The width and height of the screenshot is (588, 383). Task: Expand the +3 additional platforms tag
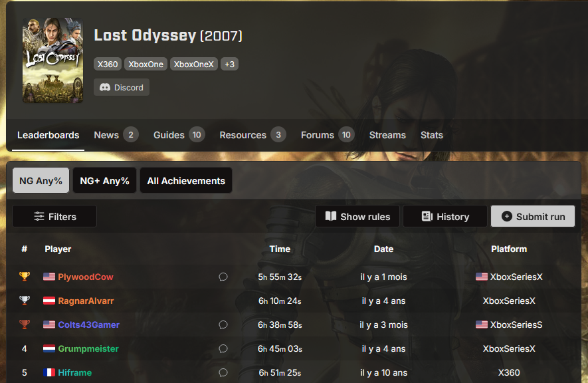pyautogui.click(x=229, y=64)
